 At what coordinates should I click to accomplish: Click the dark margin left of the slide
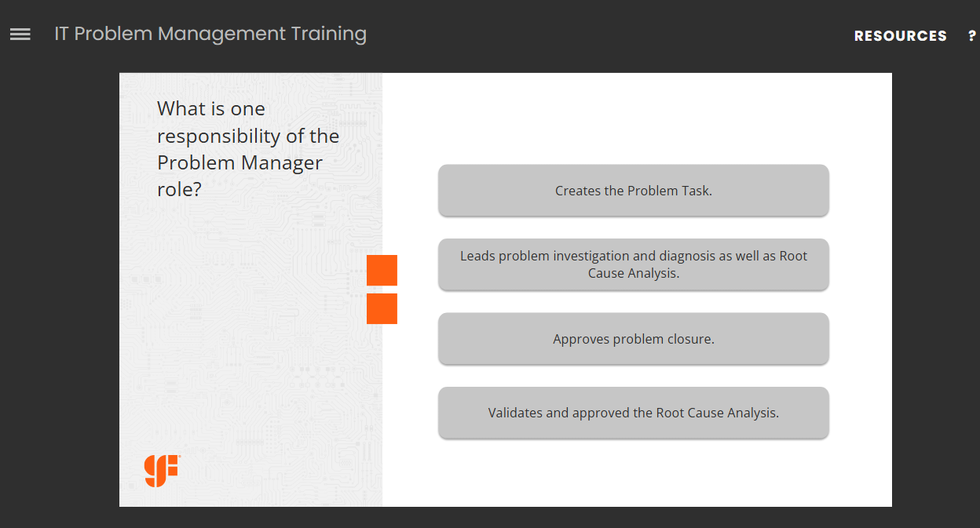coord(59,290)
